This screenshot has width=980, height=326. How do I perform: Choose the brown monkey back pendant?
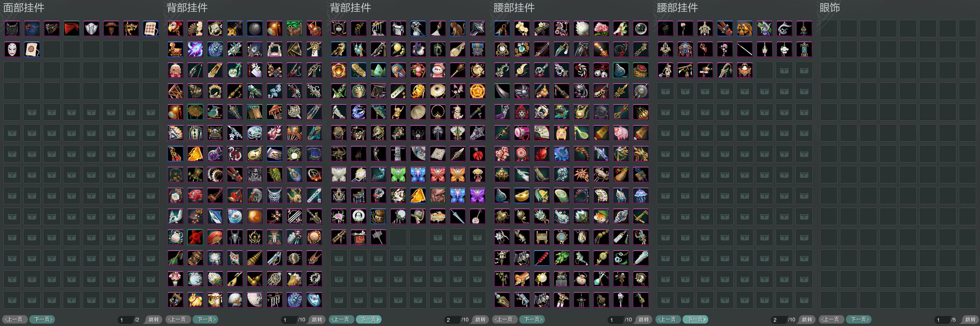point(457,29)
